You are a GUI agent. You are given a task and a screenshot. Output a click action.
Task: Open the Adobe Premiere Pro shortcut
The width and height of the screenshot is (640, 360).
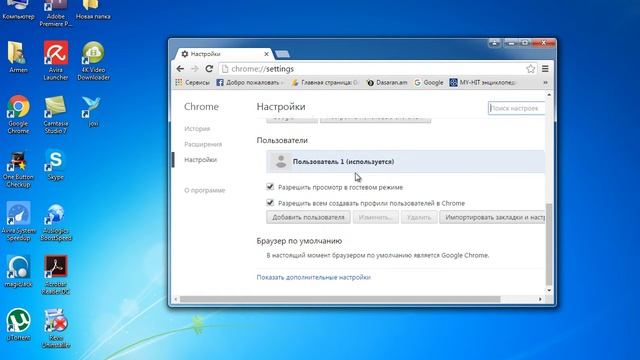click(56, 12)
